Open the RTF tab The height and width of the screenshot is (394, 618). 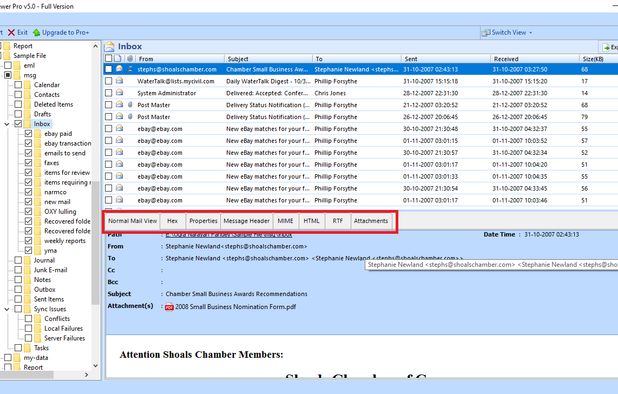tap(338, 221)
